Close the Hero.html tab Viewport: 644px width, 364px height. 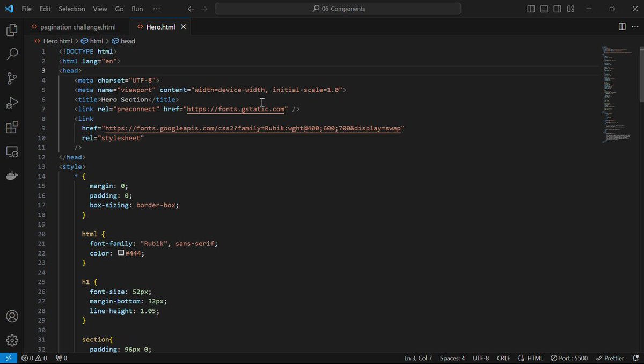tap(183, 27)
